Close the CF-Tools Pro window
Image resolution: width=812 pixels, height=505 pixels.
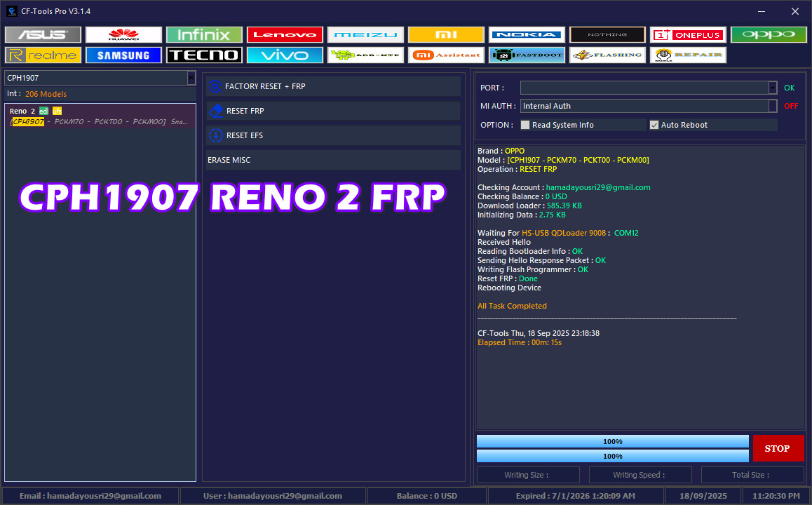[x=795, y=11]
